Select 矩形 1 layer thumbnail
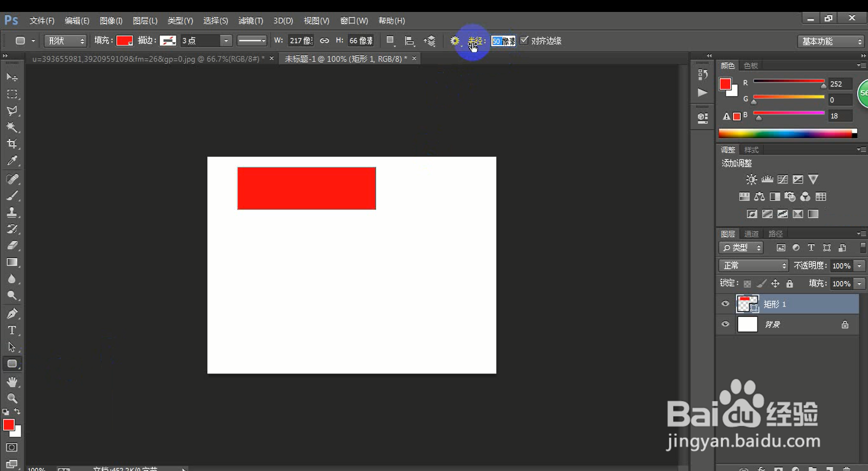 (748, 304)
